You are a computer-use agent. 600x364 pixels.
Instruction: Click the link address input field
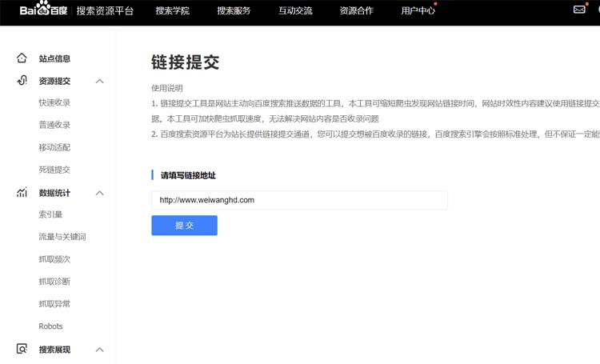300,200
